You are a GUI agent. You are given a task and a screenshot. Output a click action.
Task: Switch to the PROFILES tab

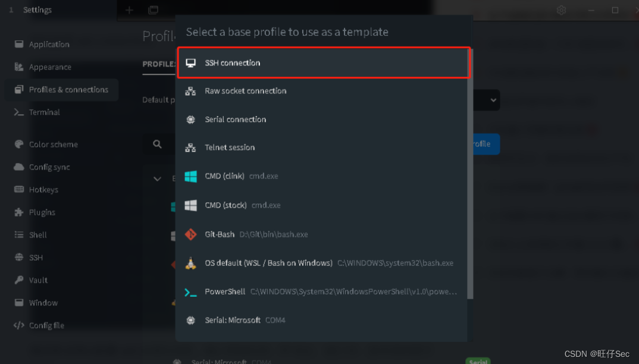point(159,64)
